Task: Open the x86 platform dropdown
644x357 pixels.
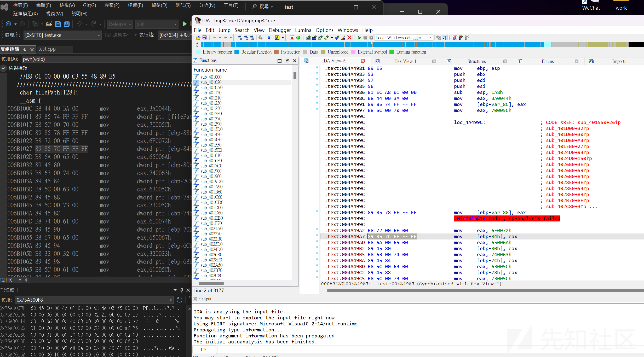Action: point(157,24)
